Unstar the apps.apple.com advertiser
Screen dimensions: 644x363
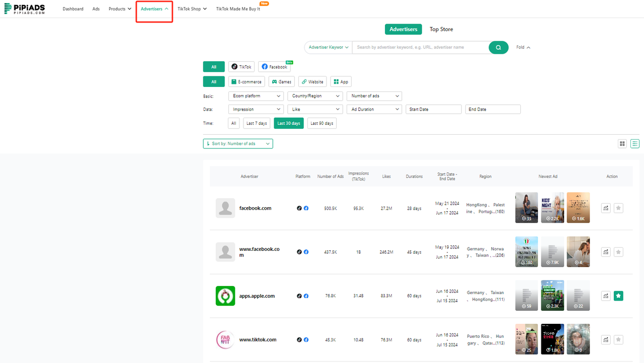[x=618, y=296]
